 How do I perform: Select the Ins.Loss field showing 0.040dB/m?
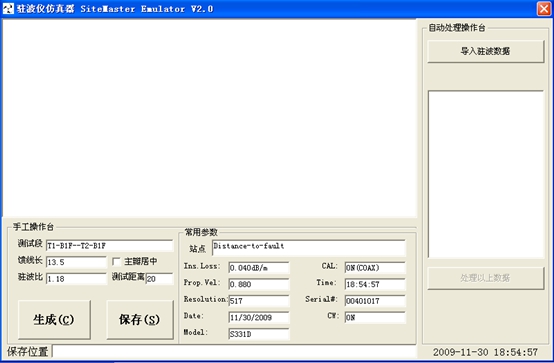pyautogui.click(x=259, y=268)
